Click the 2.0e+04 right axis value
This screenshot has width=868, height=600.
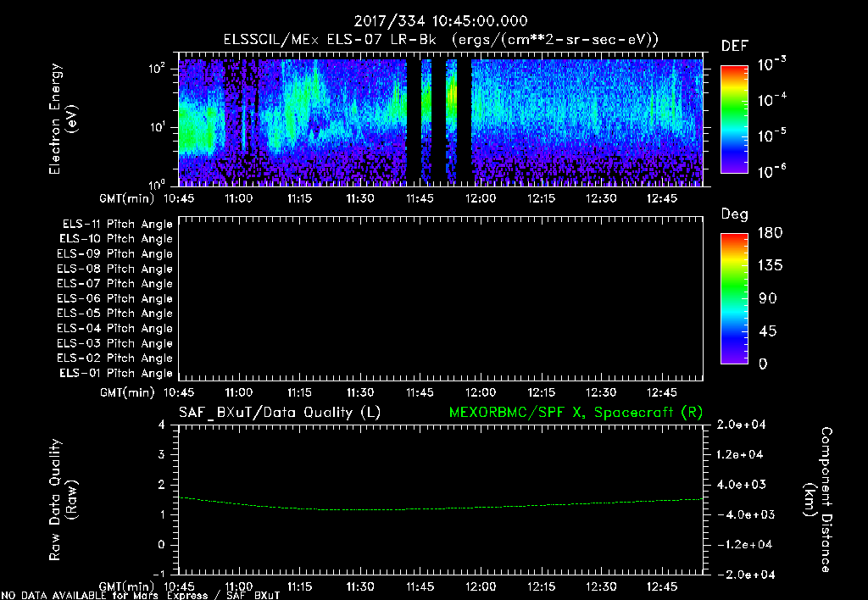pyautogui.click(x=741, y=425)
